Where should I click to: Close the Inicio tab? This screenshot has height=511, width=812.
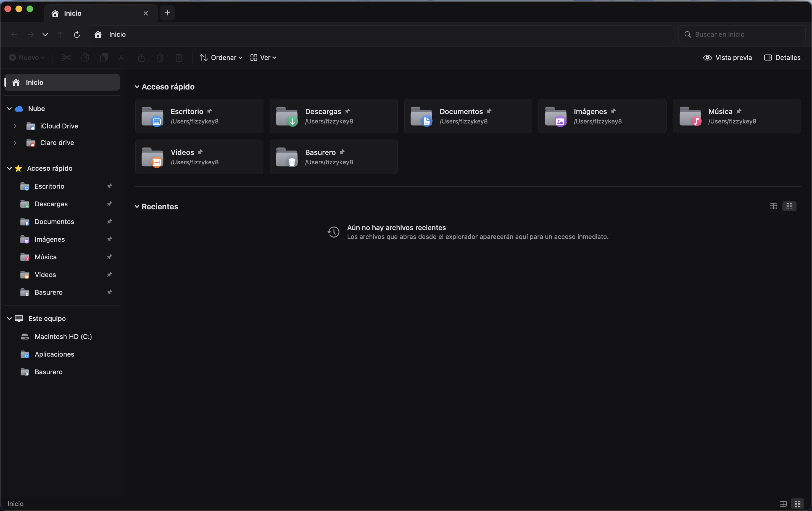[x=146, y=13]
